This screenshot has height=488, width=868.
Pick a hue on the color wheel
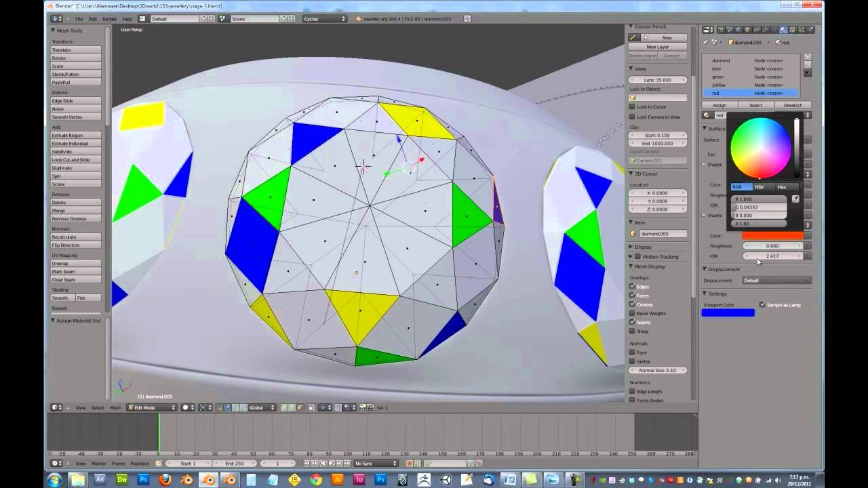click(x=760, y=148)
